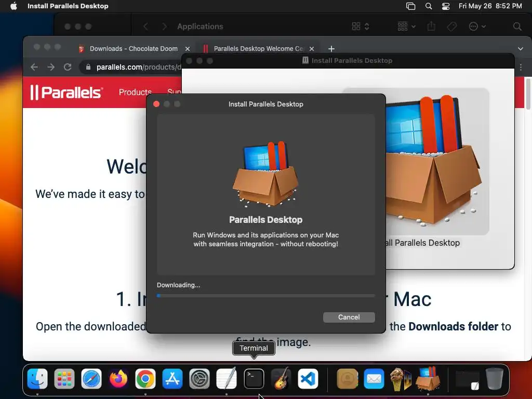Switch to Downloads - Chocolate Doom tab
Viewport: 532px width, 399px height.
[x=134, y=48]
